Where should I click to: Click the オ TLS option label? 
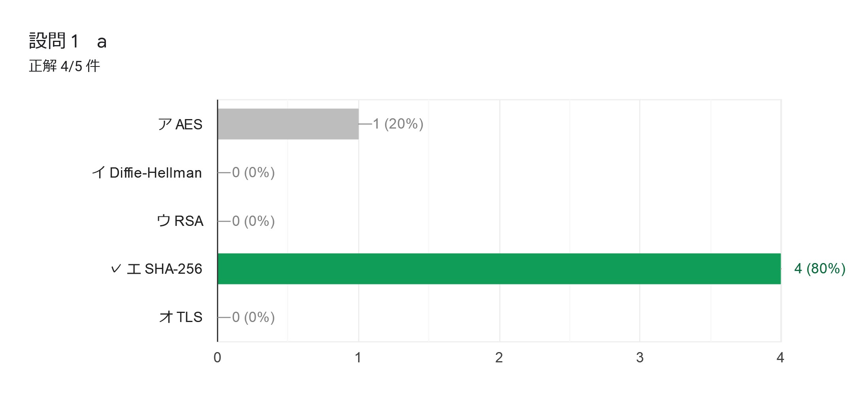181,317
